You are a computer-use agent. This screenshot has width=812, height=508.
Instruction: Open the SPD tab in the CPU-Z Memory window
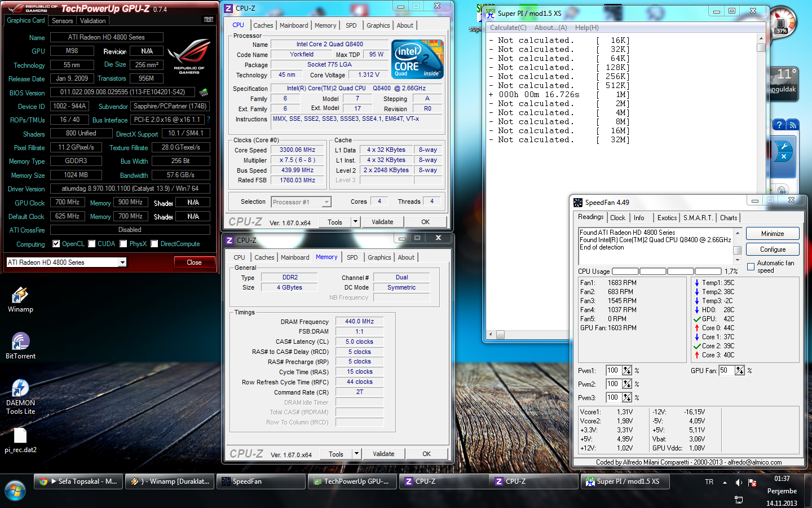coord(352,257)
